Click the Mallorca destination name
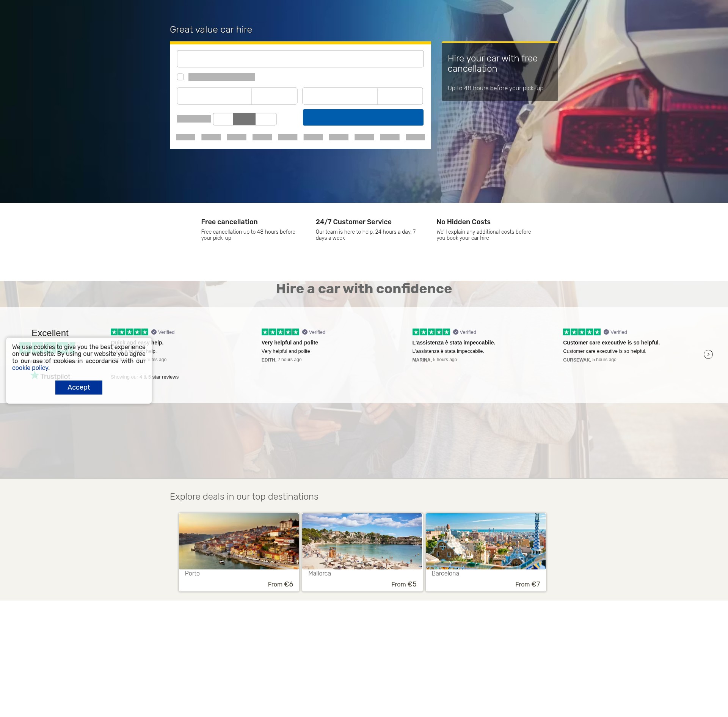The image size is (728, 717). [320, 573]
